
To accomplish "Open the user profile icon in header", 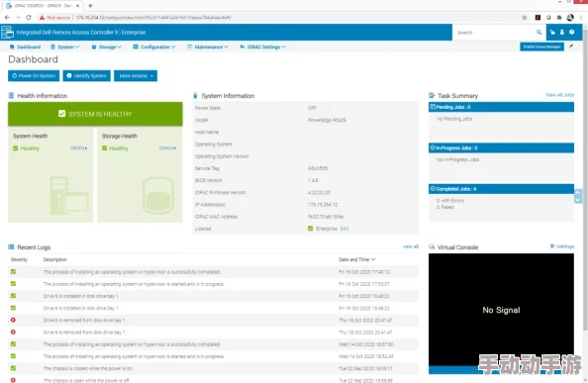I will pyautogui.click(x=561, y=33).
